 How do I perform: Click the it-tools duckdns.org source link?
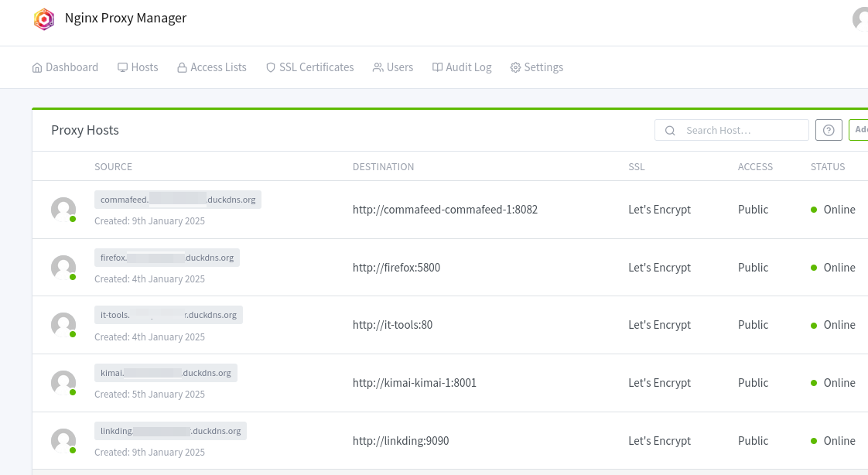169,315
